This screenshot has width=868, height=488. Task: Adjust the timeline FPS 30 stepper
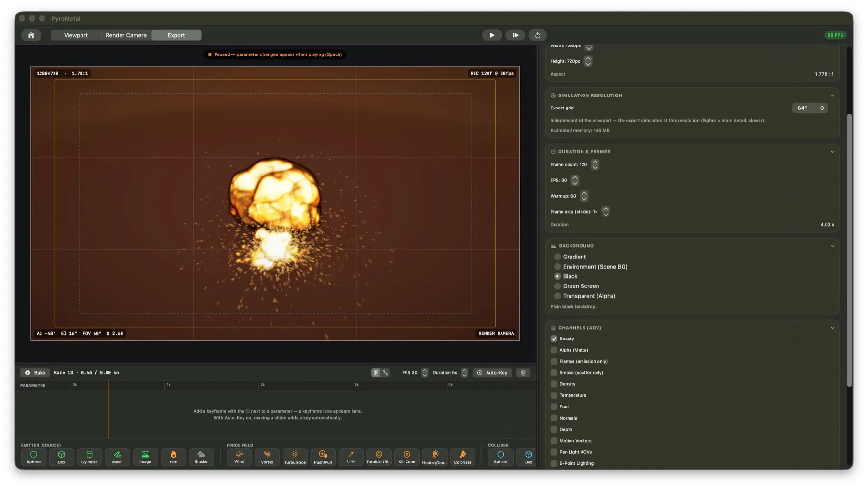(425, 373)
